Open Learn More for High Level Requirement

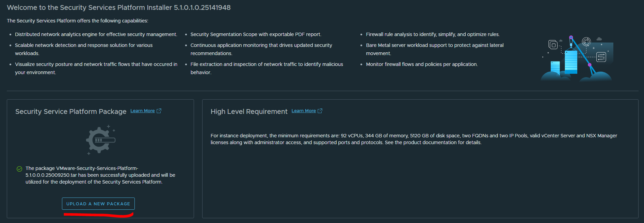click(x=303, y=111)
